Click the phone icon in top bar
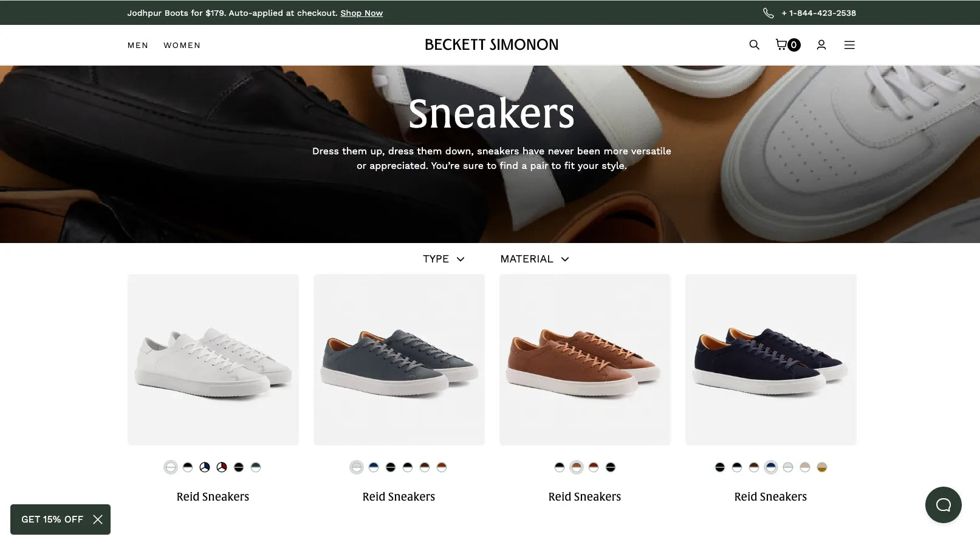 [x=768, y=13]
